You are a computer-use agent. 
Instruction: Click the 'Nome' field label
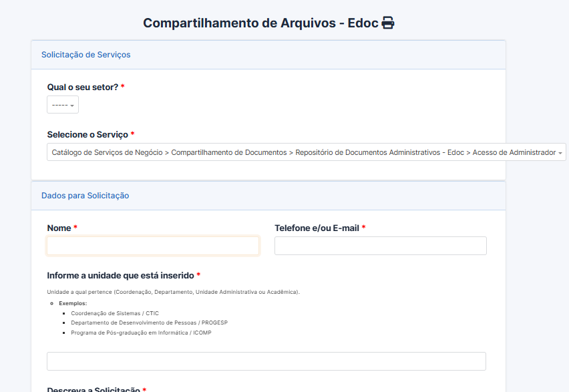pyautogui.click(x=59, y=228)
